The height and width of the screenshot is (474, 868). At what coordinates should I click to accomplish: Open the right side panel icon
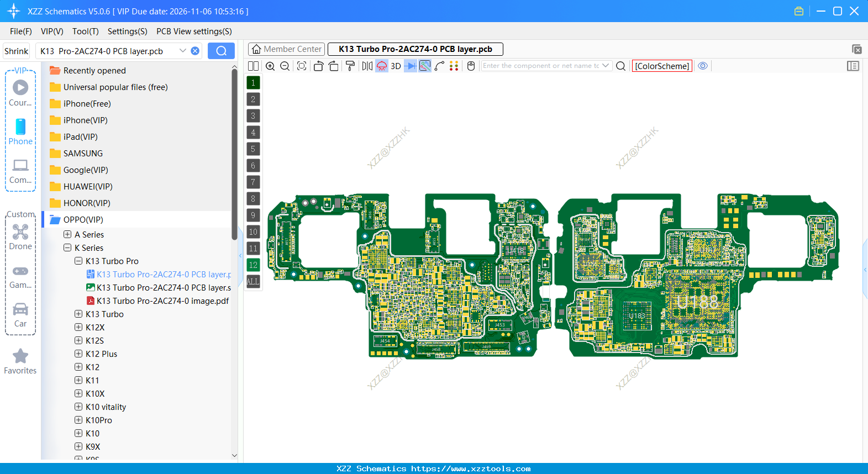[853, 66]
